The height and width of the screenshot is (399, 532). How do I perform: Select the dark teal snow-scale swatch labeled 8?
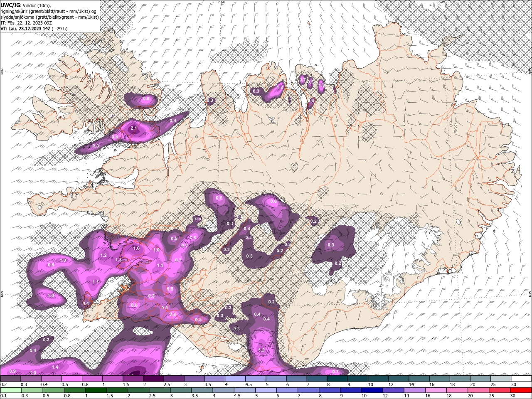tap(338, 379)
